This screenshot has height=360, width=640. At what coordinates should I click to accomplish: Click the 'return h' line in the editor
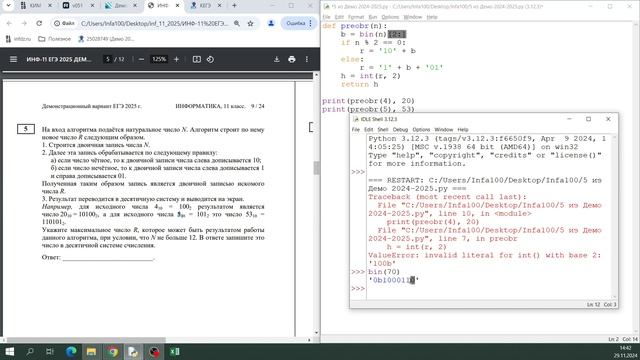[360, 84]
